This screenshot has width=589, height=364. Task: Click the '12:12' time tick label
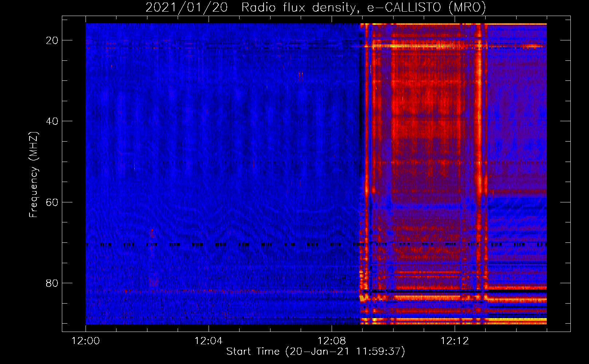[x=455, y=341]
